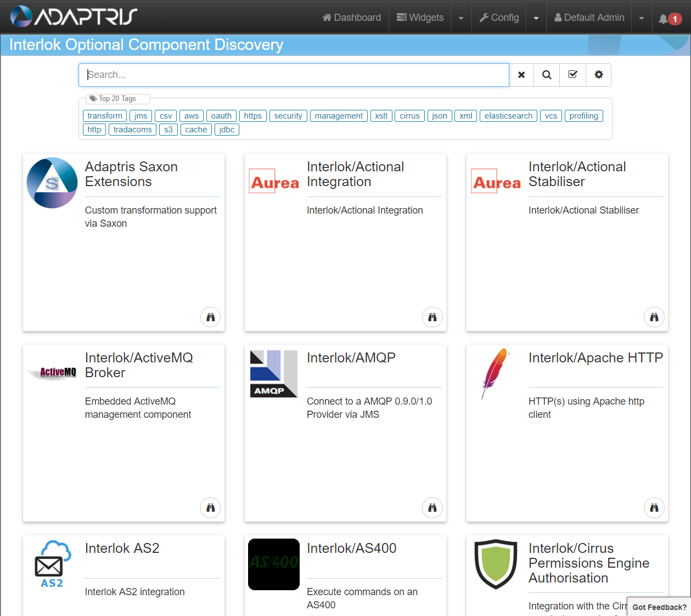Filter by the csv tag

coord(166,116)
